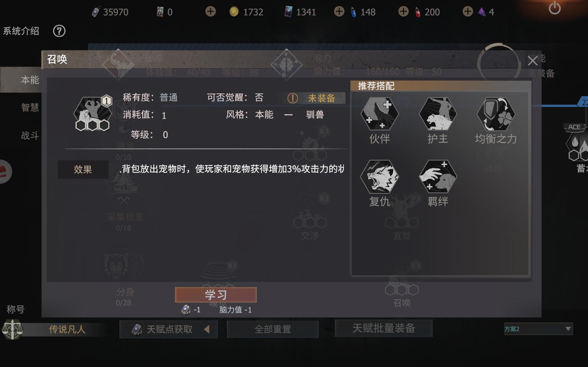The width and height of the screenshot is (588, 367).
Task: Open the system introduction help icon
Action: pos(59,31)
